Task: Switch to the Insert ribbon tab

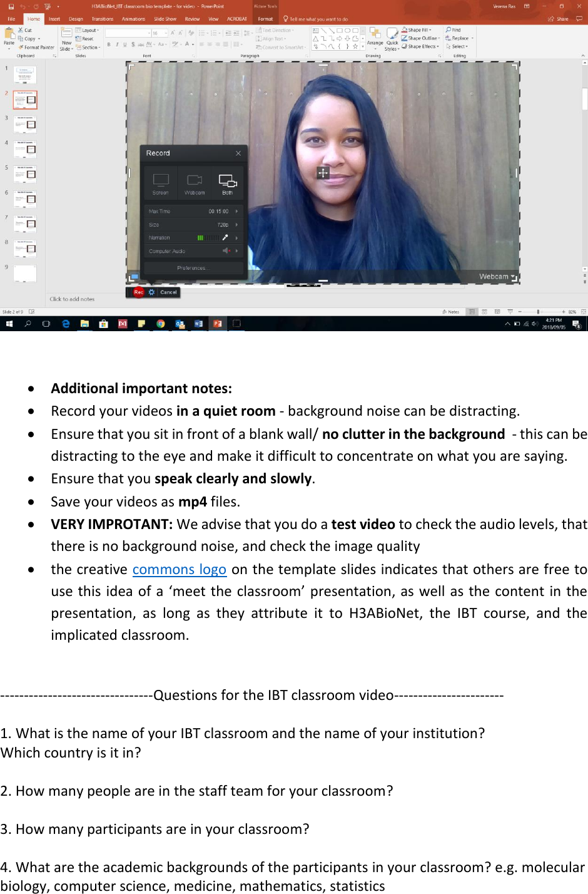Action: pos(54,19)
